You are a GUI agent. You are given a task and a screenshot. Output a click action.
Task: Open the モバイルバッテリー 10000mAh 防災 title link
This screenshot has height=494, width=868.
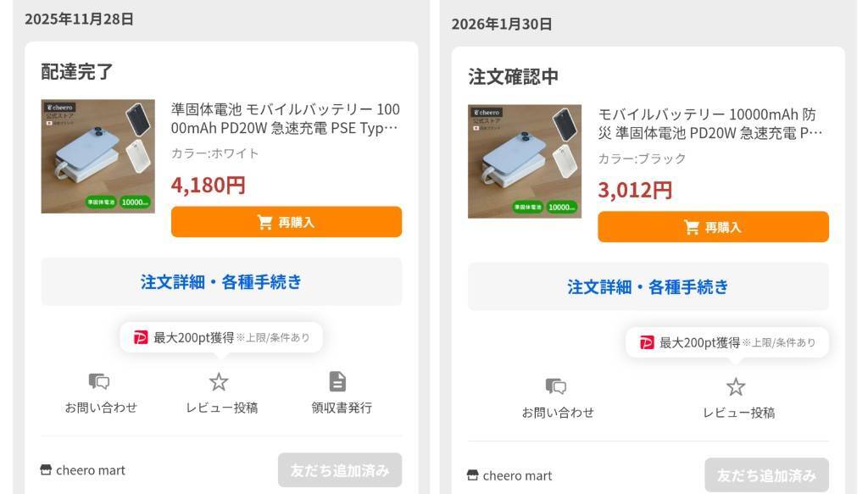[x=710, y=124]
